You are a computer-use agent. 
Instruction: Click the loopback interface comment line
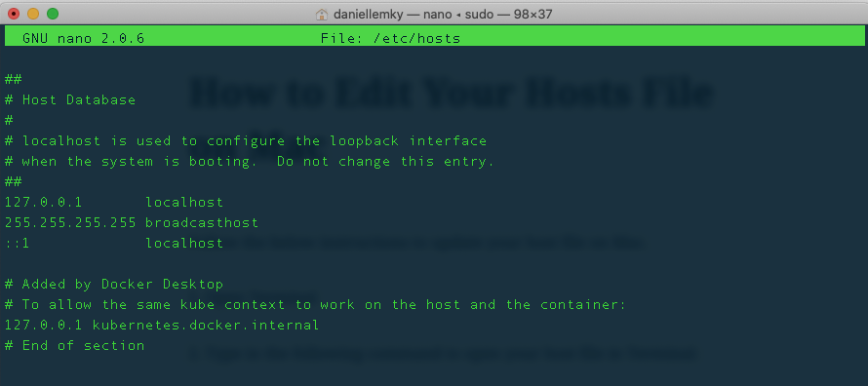[x=245, y=141]
